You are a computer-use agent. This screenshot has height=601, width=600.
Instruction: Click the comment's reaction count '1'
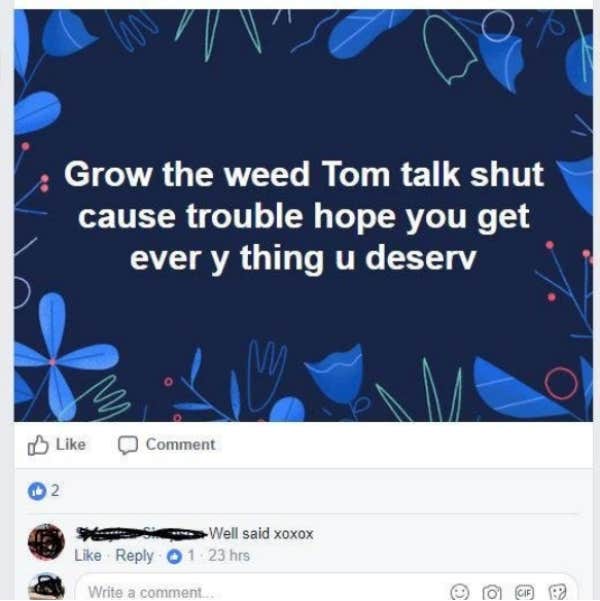coord(191,556)
